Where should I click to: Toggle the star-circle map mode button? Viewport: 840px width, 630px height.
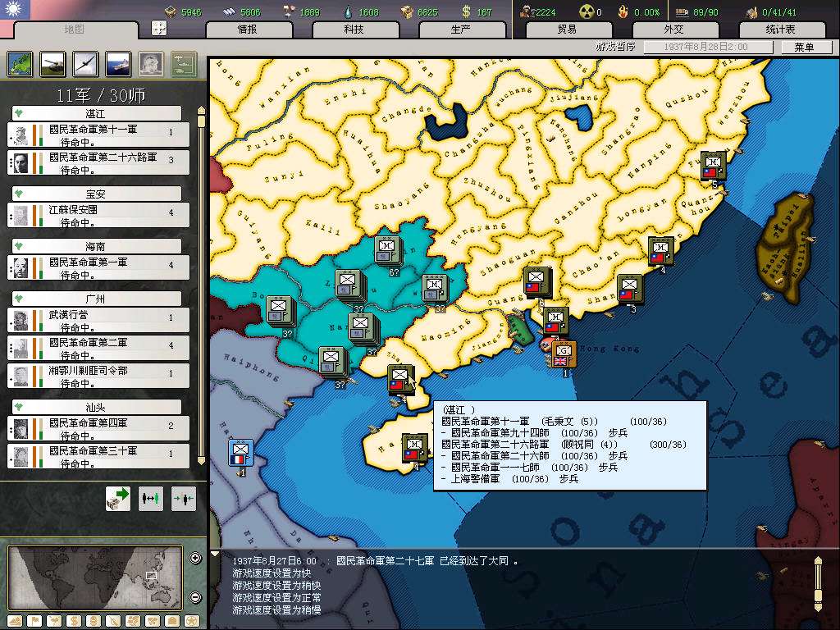[191, 622]
